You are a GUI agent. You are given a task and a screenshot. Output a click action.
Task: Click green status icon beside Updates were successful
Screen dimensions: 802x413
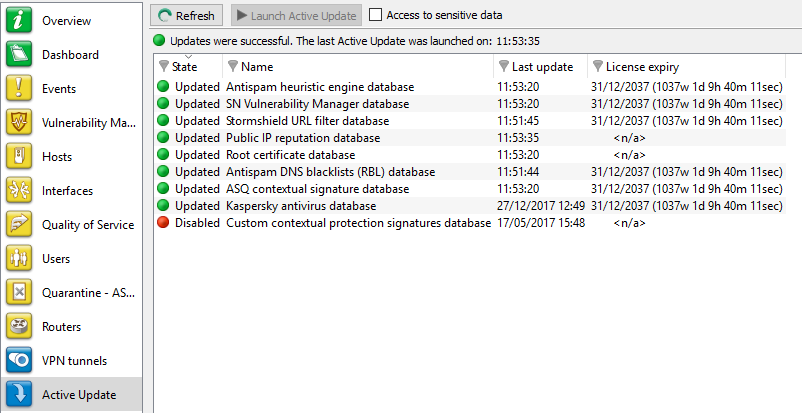[x=160, y=41]
